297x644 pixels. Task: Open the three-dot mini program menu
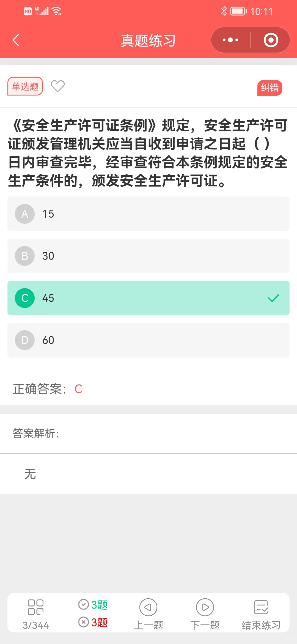(230, 40)
